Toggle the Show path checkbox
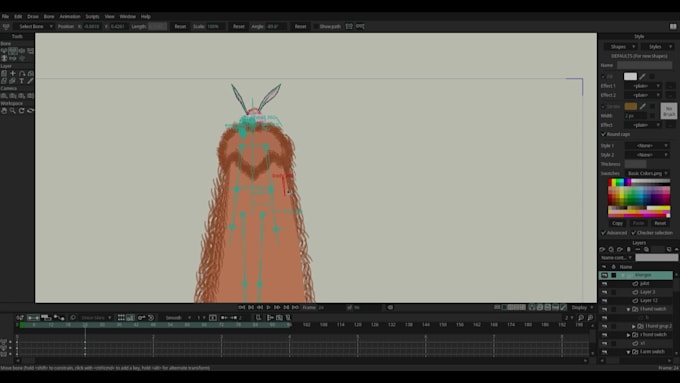 tap(316, 26)
